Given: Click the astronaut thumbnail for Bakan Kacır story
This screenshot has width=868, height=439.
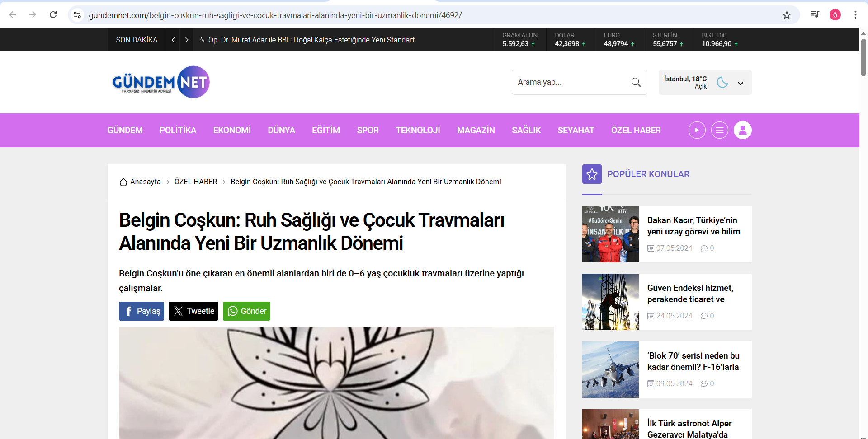Looking at the screenshot, I should pos(610,234).
